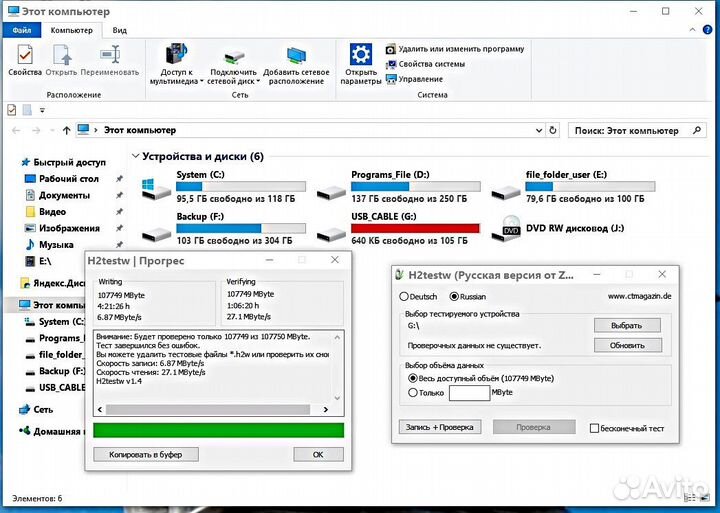Click the green progress bar
720x513 pixels.
219,430
